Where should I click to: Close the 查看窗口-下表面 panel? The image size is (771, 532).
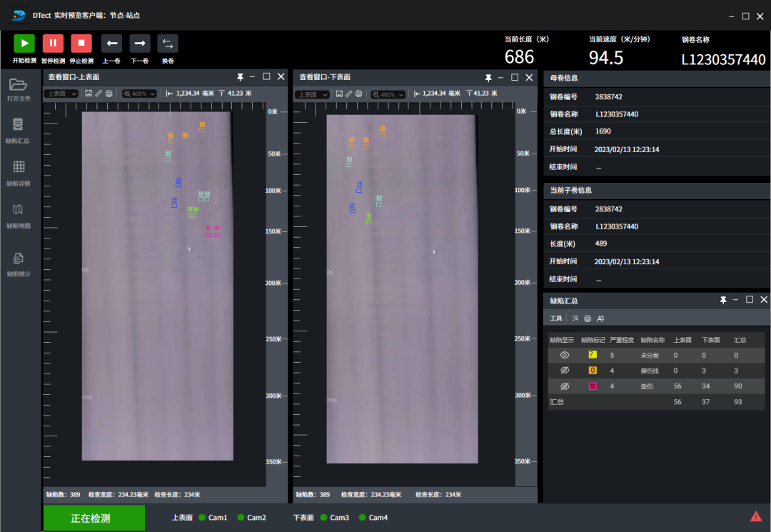point(529,77)
